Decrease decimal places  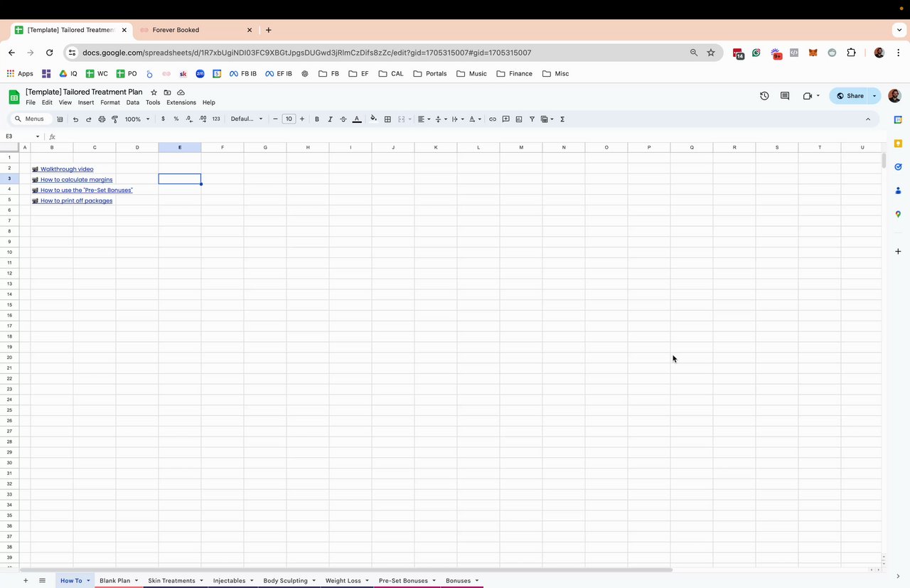click(189, 119)
